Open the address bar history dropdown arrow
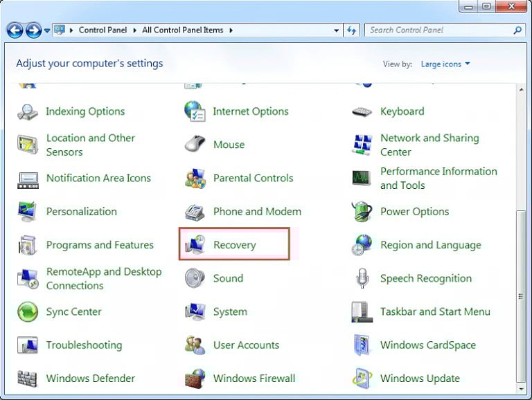 point(336,30)
